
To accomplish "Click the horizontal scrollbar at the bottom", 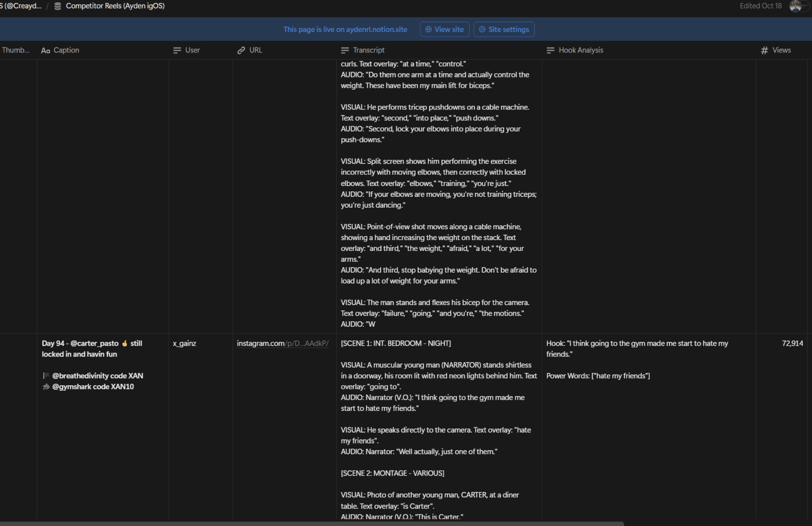I will pyautogui.click(x=312, y=524).
